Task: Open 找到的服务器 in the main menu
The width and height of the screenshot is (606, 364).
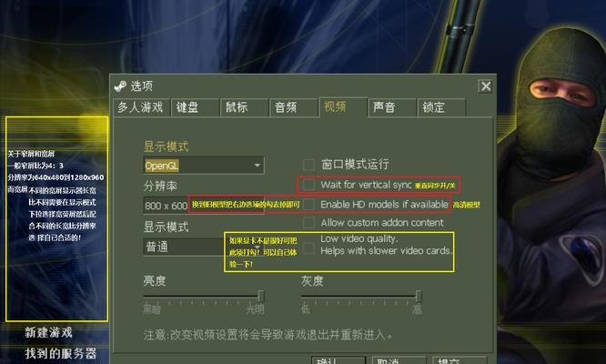Action: pos(61,353)
